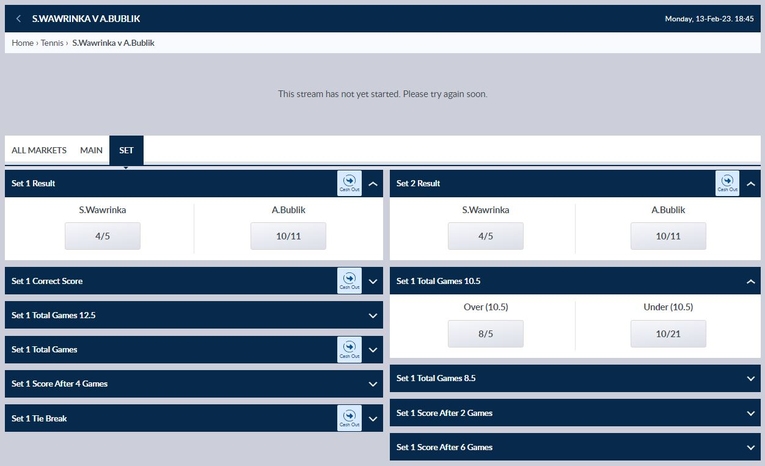Open Cash Out for Set 1 Correct Score

tap(349, 281)
